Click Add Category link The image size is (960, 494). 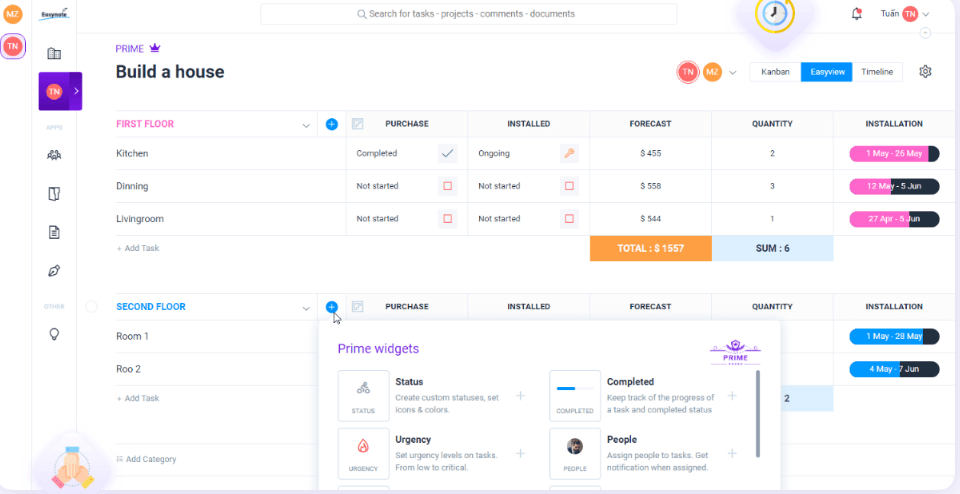pyautogui.click(x=146, y=459)
